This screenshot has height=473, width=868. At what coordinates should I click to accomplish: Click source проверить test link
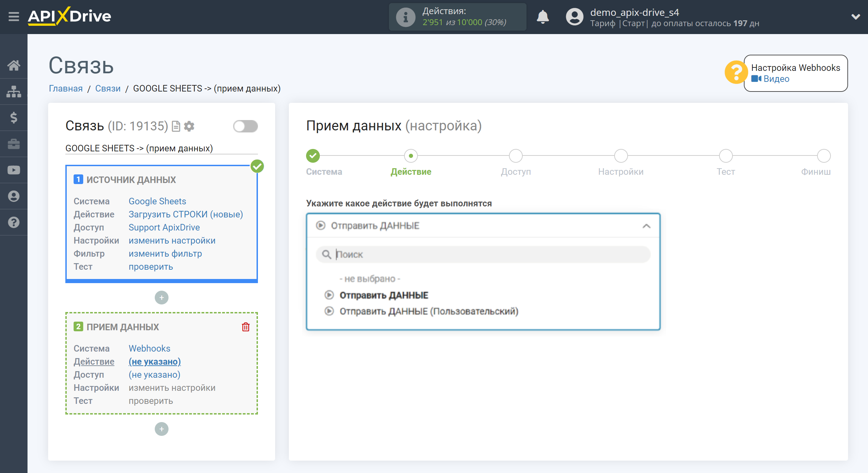tap(151, 267)
